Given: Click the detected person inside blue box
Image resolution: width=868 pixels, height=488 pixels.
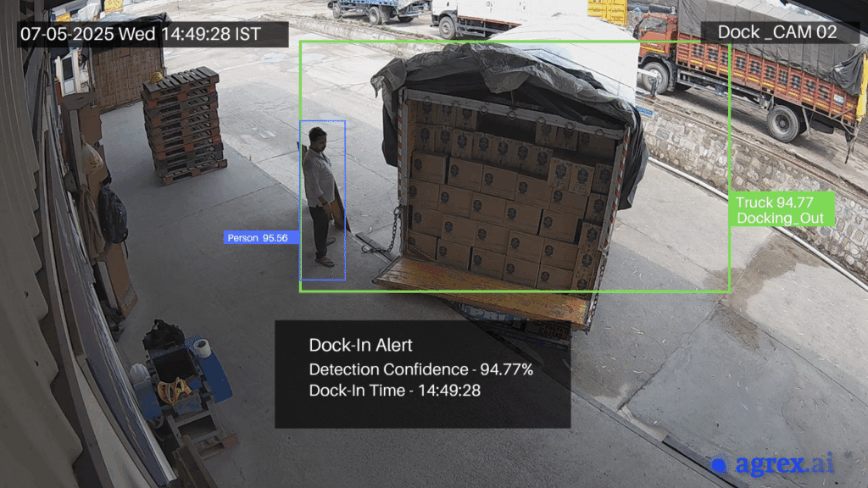Looking at the screenshot, I should 321,195.
